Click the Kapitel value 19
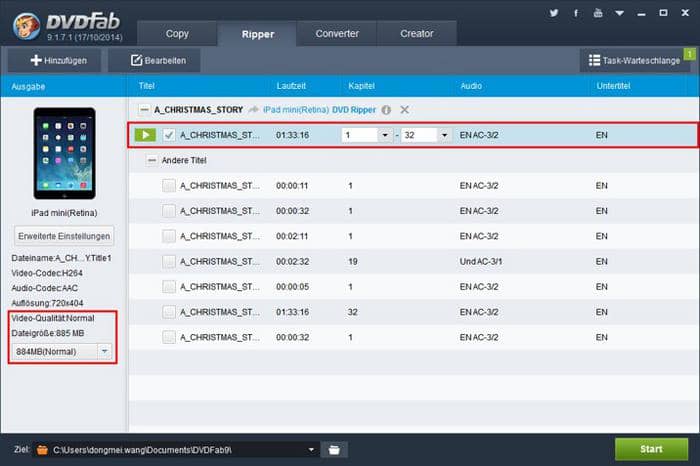The width and height of the screenshot is (700, 466). pyautogui.click(x=353, y=262)
